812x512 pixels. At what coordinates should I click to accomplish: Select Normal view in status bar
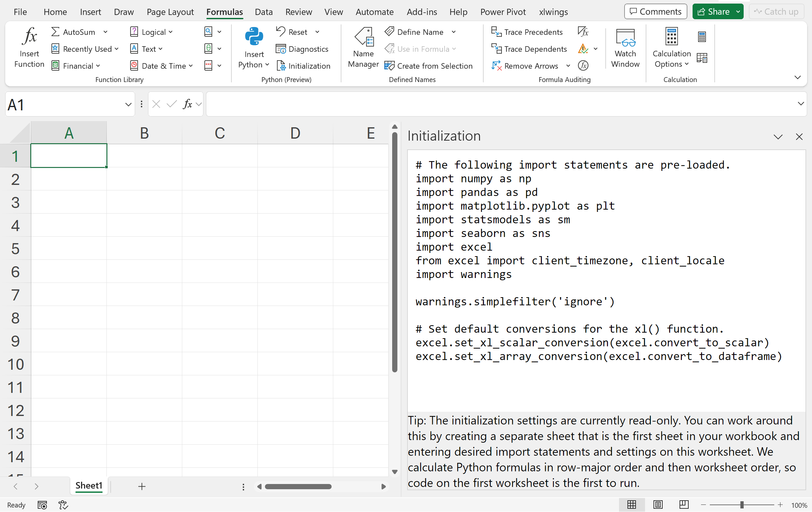[631, 505]
